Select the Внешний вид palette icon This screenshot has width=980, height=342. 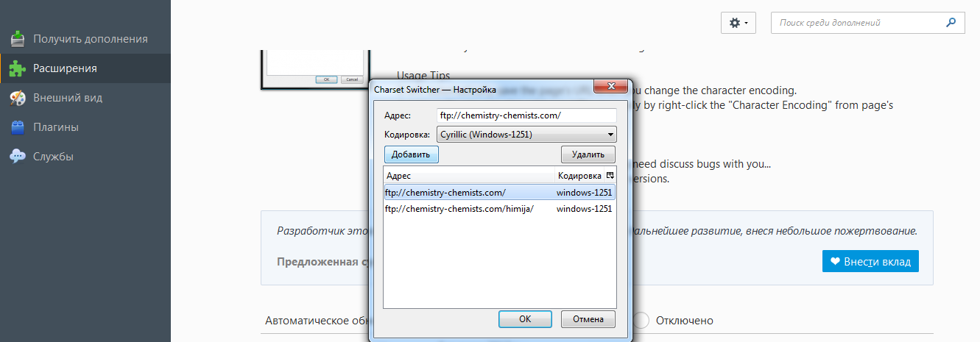pyautogui.click(x=18, y=98)
